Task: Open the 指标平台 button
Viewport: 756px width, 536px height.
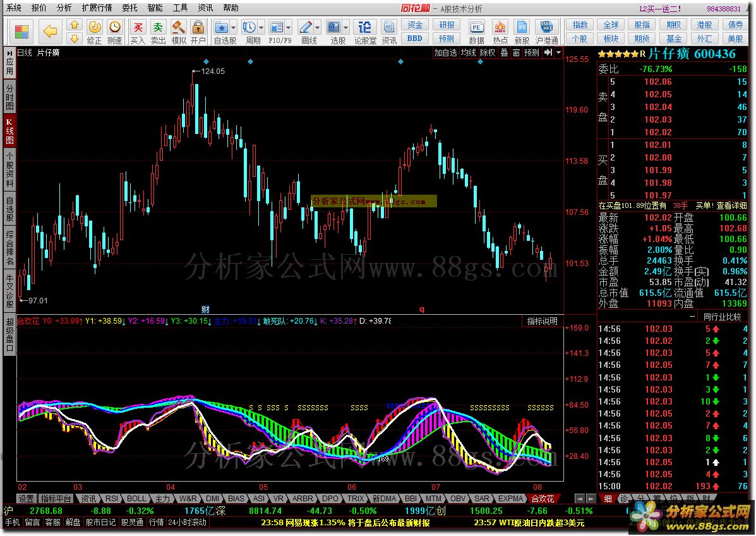Action: point(56,498)
